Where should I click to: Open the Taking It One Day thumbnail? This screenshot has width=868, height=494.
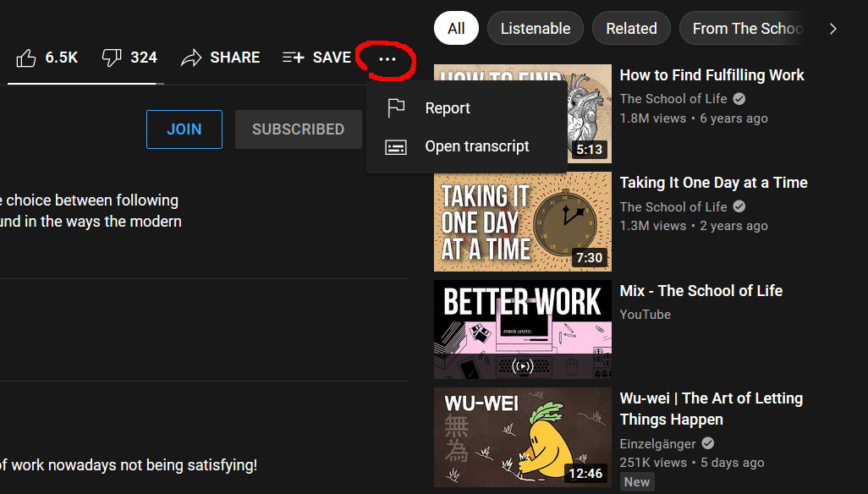point(522,222)
